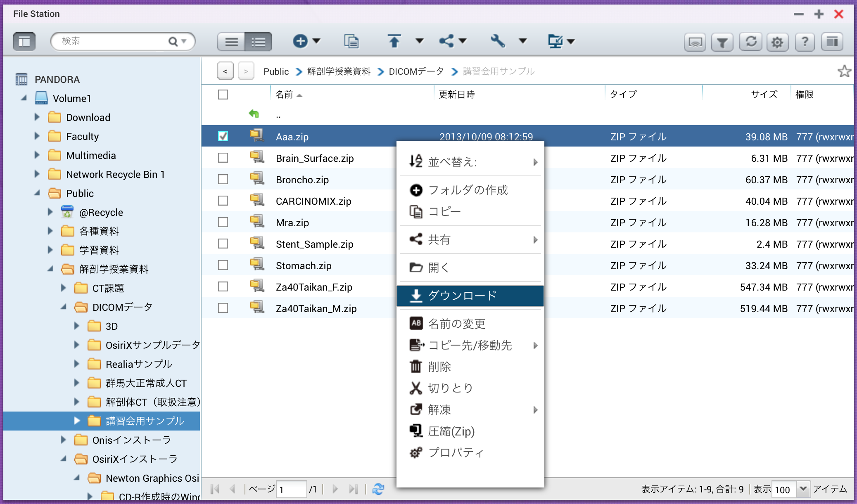Add current folder to favorites star
Screen dimensions: 857x504
844,71
